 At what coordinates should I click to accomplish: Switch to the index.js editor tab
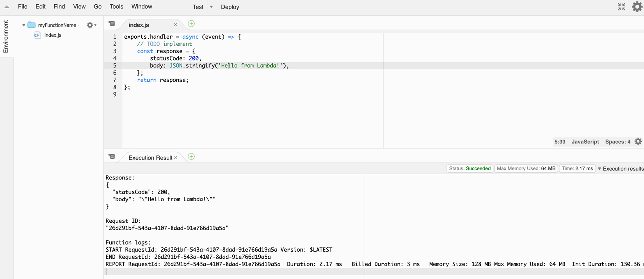pos(139,25)
